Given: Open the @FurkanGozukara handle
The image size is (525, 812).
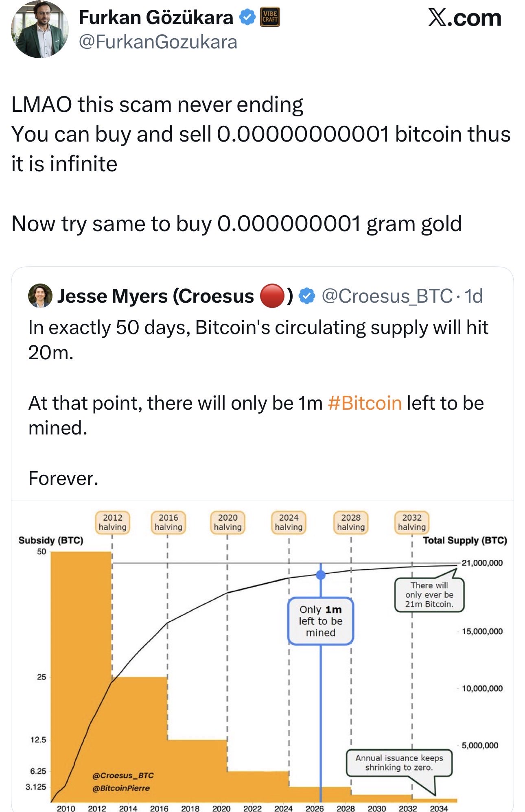Looking at the screenshot, I should click(158, 42).
